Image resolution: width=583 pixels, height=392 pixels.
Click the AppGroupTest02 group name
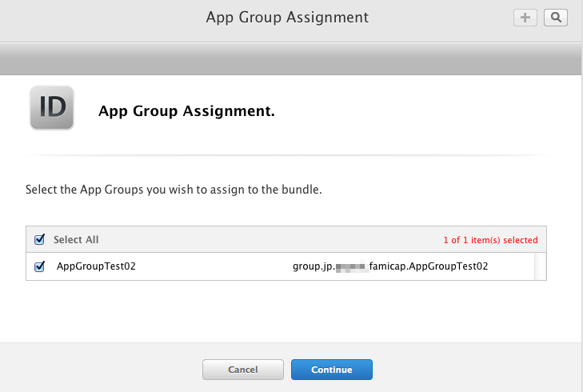(x=96, y=266)
